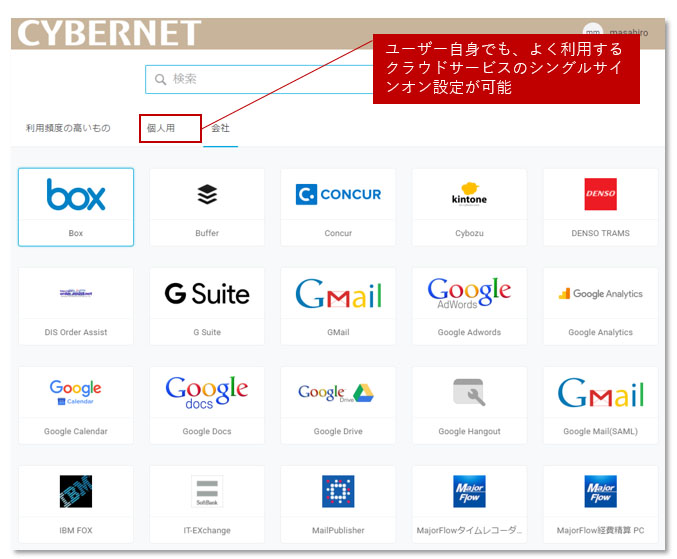Screen dimensions: 677x559
Task: Click the "Box" app label
Action: coord(76,233)
